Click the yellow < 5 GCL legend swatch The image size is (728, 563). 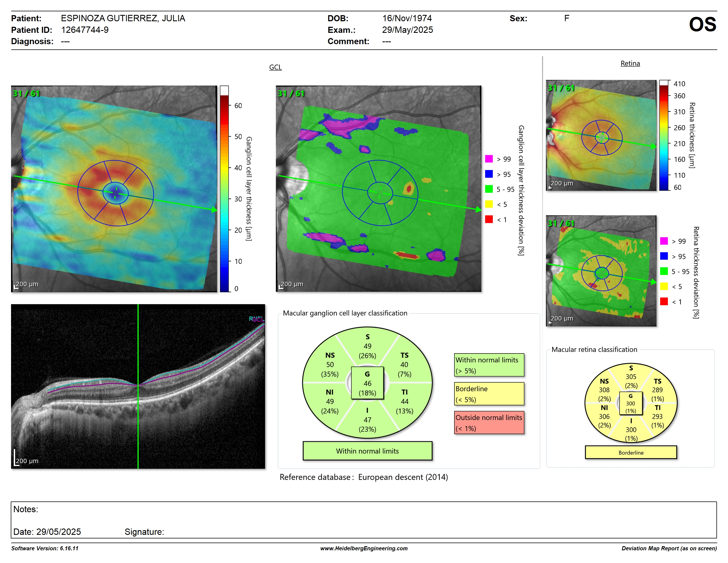(489, 204)
